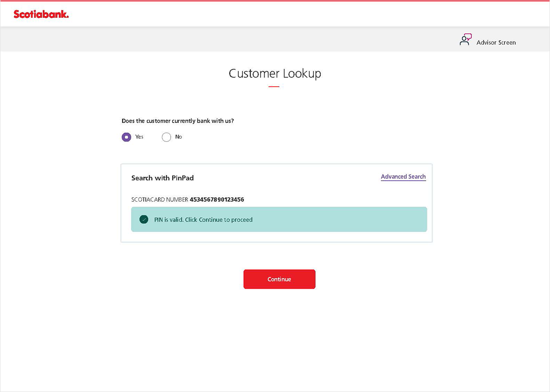Click the Advisor Screen label
550x392 pixels.
[496, 42]
